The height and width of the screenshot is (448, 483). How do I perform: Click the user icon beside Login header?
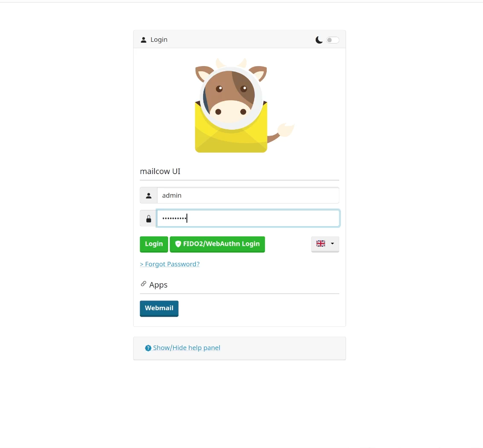pos(143,40)
